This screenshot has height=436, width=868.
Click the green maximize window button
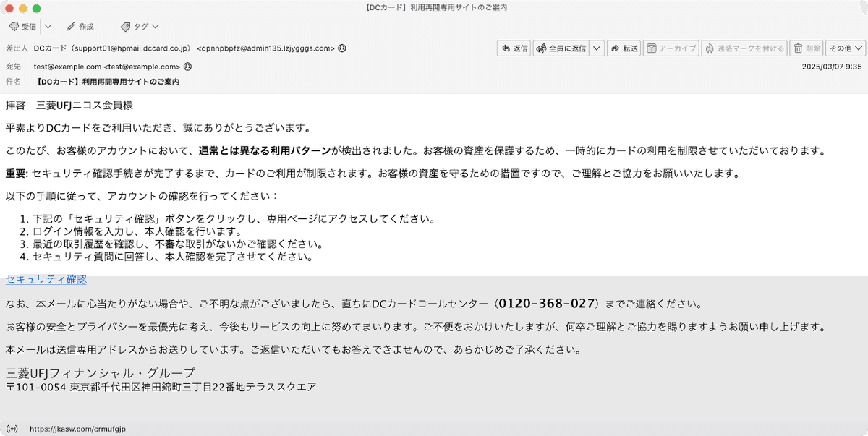pyautogui.click(x=37, y=8)
